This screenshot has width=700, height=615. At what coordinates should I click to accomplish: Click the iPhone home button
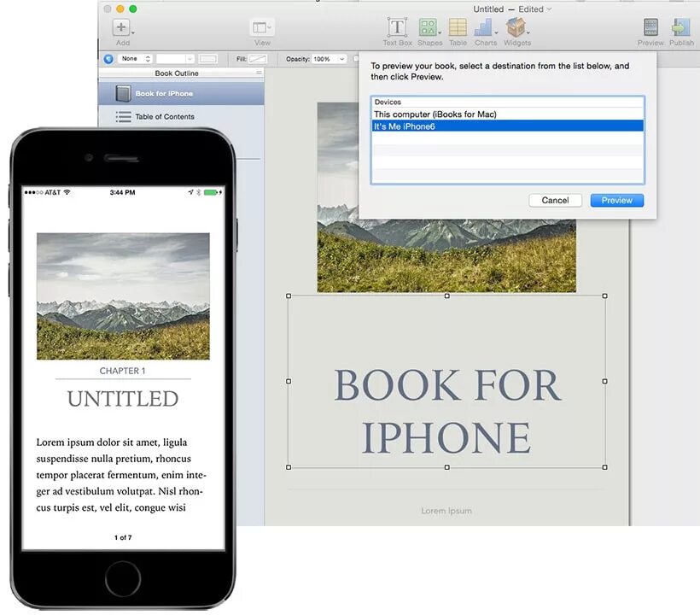click(123, 578)
